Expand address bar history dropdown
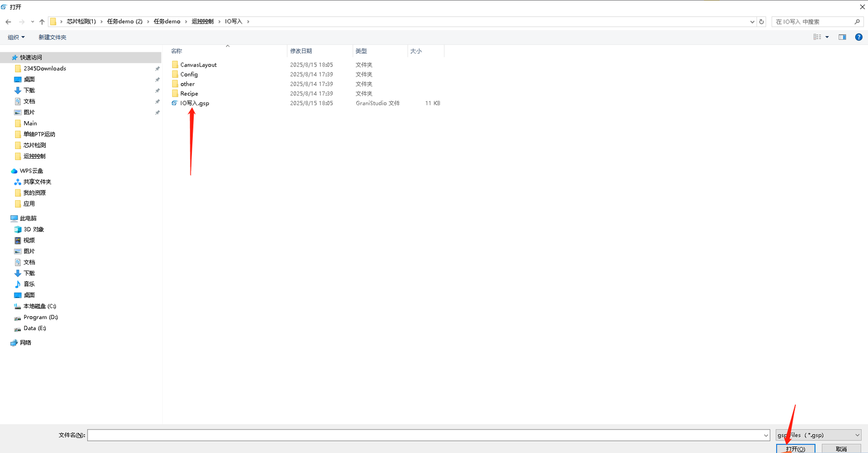 (x=752, y=22)
